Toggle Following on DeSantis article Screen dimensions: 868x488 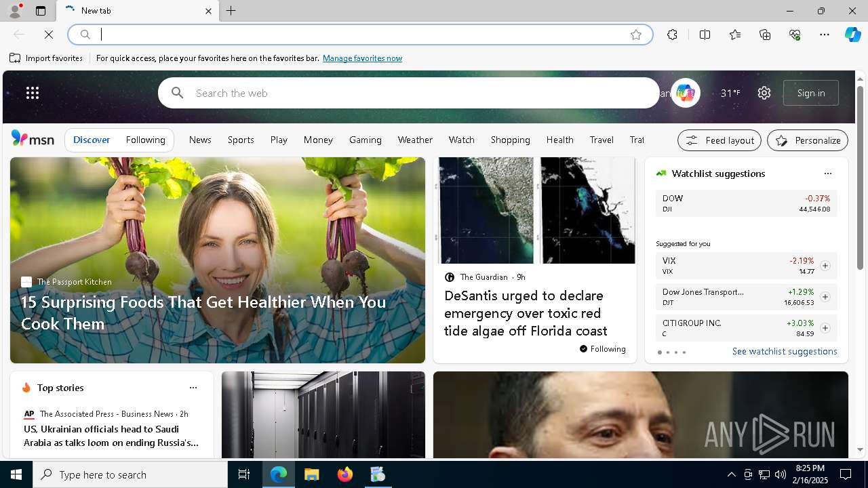click(603, 349)
